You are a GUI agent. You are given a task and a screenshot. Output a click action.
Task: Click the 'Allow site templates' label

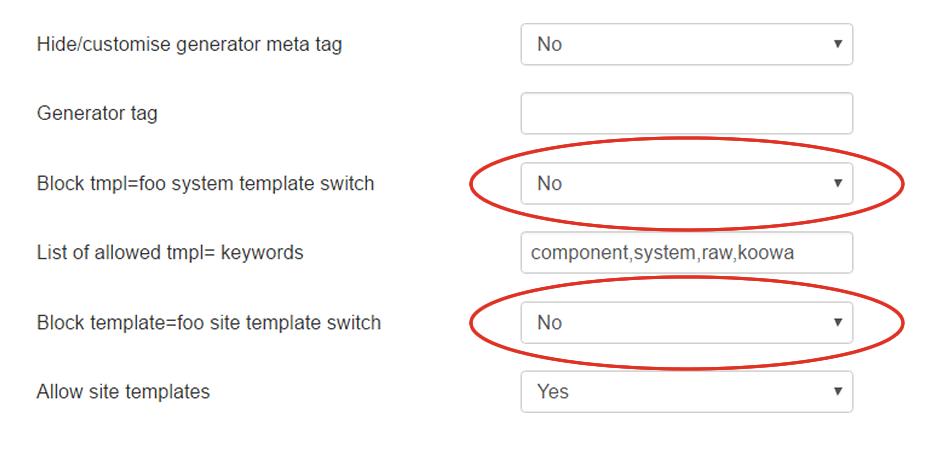click(123, 392)
